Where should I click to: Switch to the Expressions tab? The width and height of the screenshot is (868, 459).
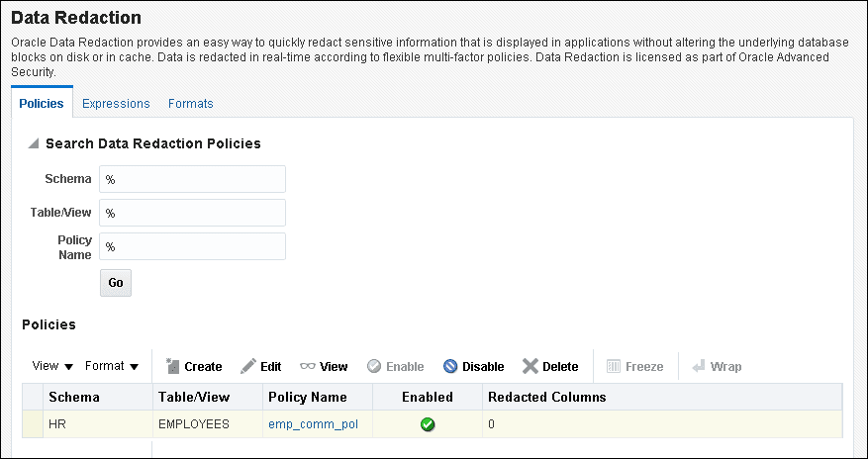(116, 103)
